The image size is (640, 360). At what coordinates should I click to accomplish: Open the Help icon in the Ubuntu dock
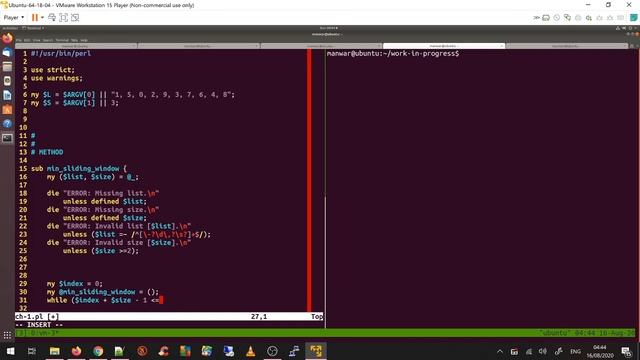click(x=7, y=124)
